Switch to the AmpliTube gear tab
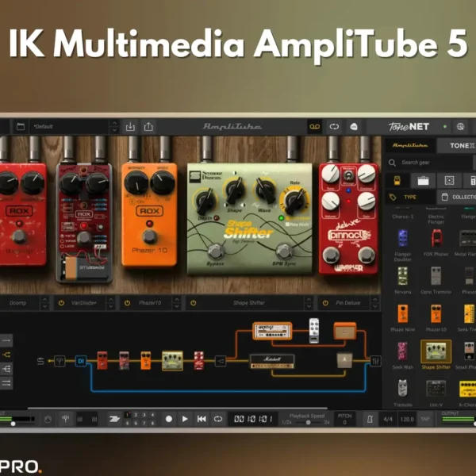Image resolution: width=476 pixels, height=476 pixels. pyautogui.click(x=410, y=145)
